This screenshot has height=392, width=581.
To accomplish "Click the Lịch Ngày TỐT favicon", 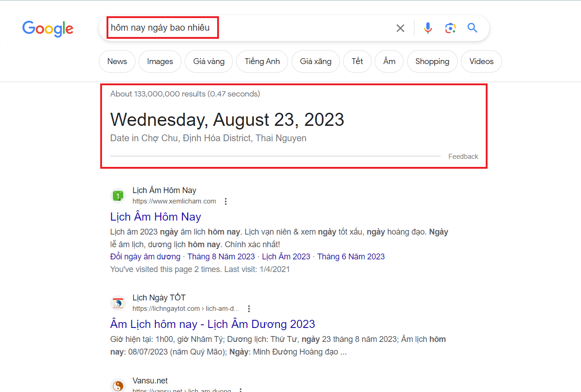I will point(118,303).
